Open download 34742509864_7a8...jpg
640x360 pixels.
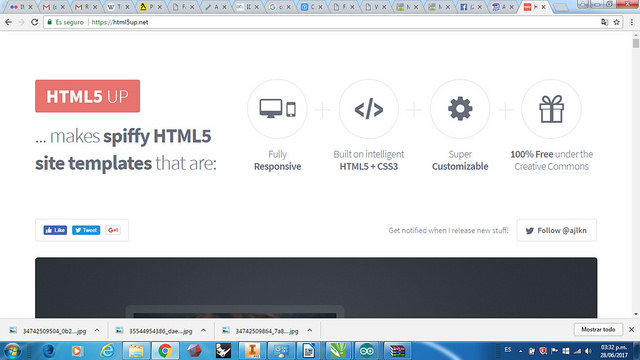261,331
